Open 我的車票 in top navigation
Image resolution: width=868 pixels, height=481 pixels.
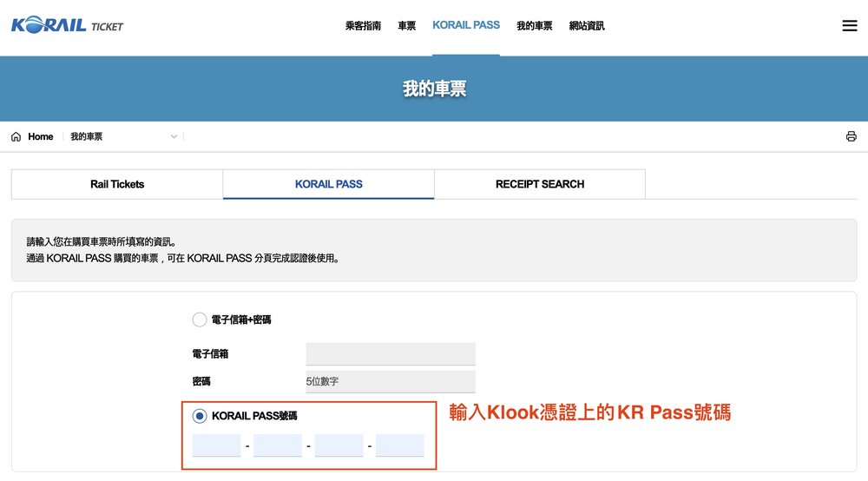click(x=534, y=25)
